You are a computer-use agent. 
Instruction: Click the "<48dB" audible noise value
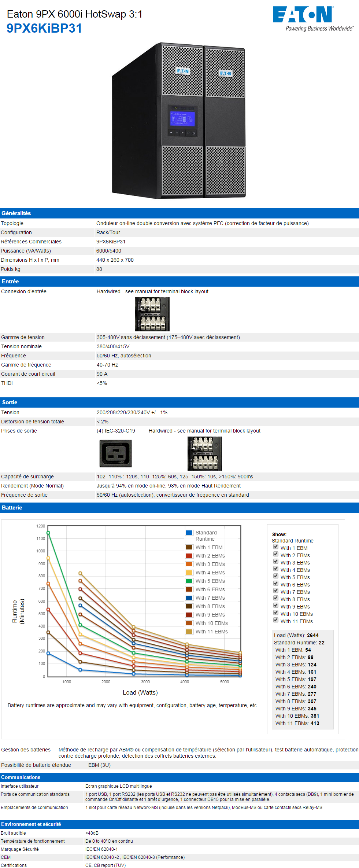tap(92, 833)
